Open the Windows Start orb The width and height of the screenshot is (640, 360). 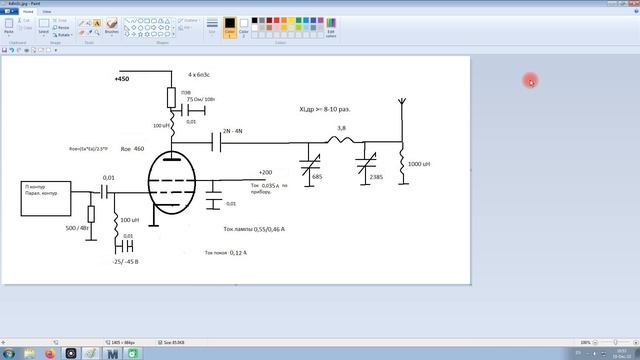coord(9,353)
